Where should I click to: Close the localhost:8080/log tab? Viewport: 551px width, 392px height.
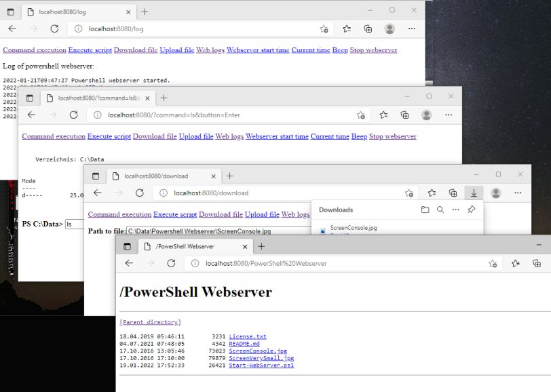128,12
